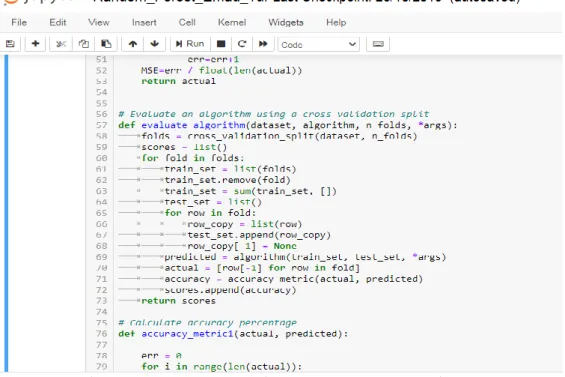Click line number 57 in the gutter
The image size is (565, 377).
pos(102,125)
